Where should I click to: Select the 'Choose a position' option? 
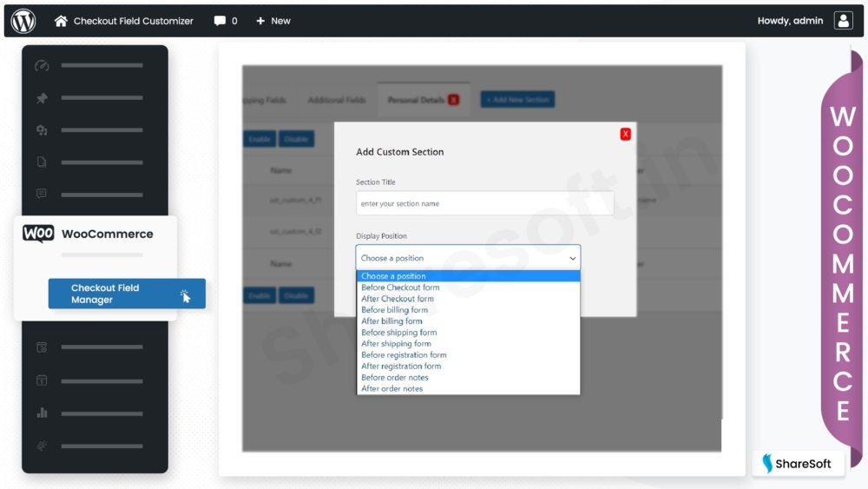click(x=469, y=276)
